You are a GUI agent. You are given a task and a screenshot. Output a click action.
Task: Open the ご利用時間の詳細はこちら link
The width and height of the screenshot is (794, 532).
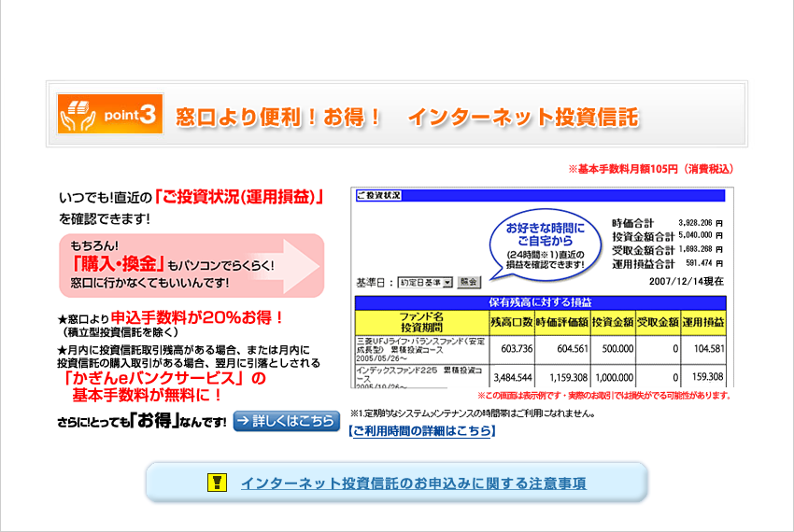tap(422, 431)
